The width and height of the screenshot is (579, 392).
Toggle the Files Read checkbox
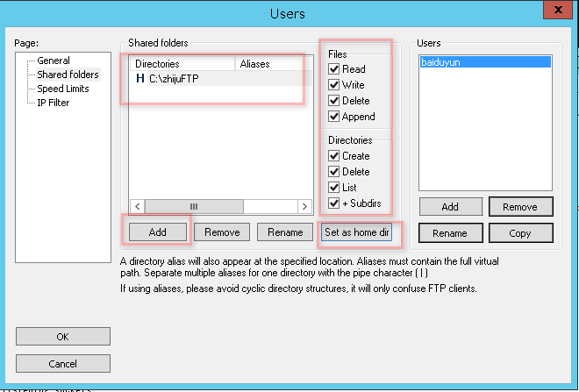point(334,69)
